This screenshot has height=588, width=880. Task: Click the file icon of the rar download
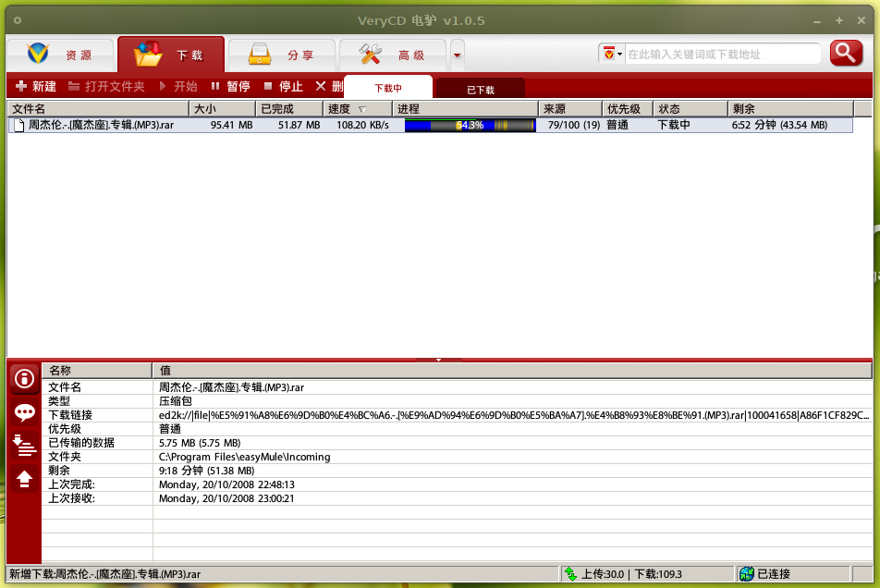[19, 125]
